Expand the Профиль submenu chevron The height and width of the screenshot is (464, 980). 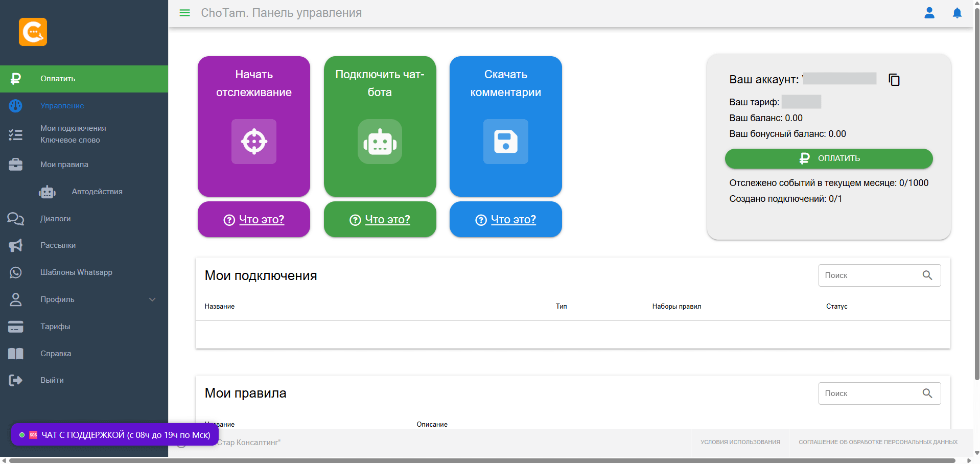[x=152, y=299]
